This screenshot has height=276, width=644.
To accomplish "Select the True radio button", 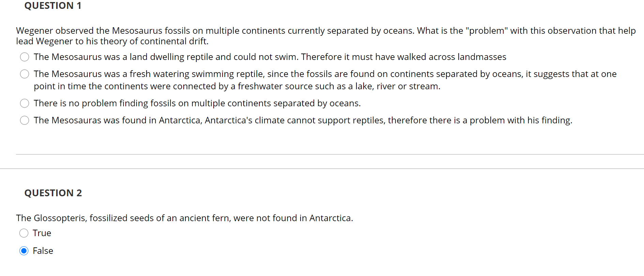I will [x=24, y=233].
